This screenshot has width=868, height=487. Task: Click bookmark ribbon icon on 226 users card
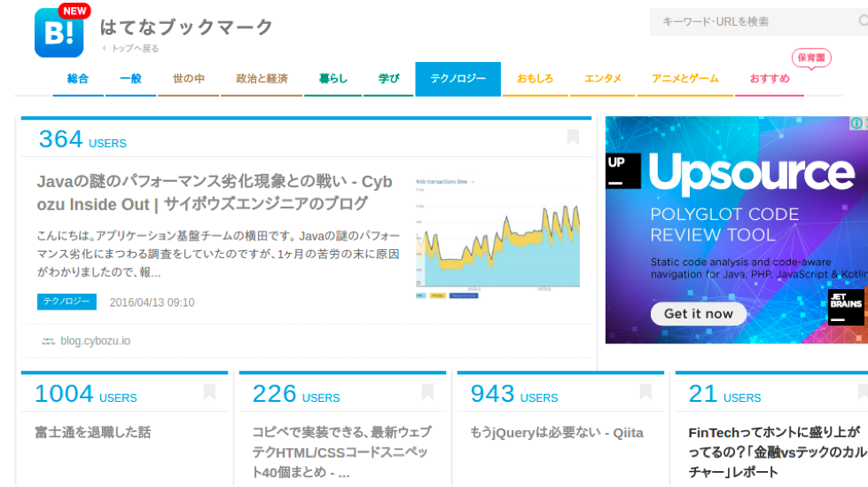point(427,392)
